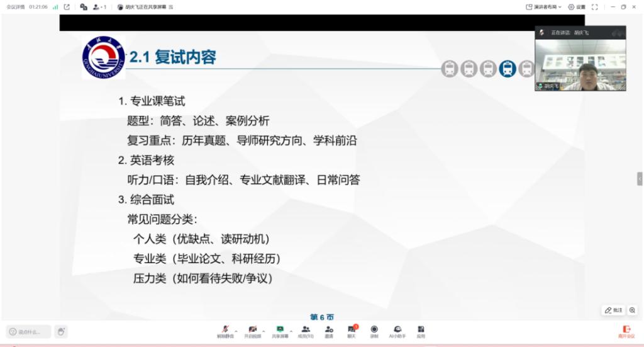Open the annotate (批注) tool
This screenshot has width=644, height=347.
613,310
